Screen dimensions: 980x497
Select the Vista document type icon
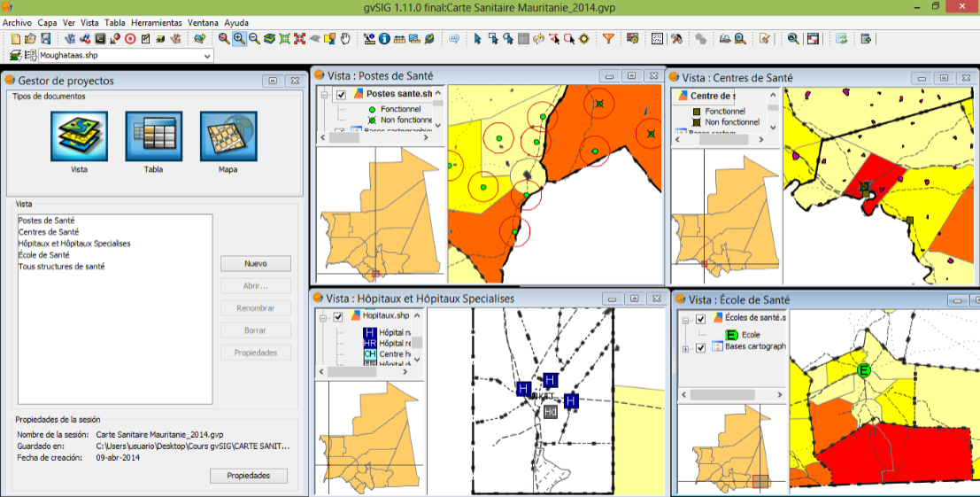click(x=79, y=136)
